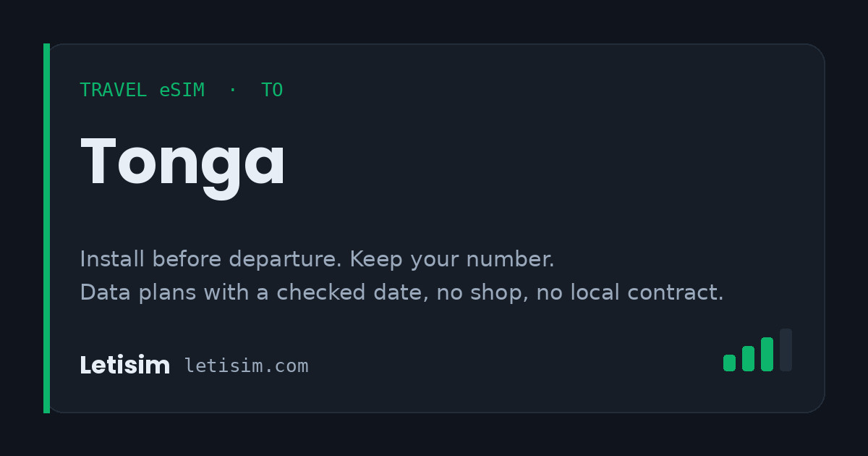Click the 'no local contract' phrase
Screen dimensions: 868x456
[x=630, y=292]
